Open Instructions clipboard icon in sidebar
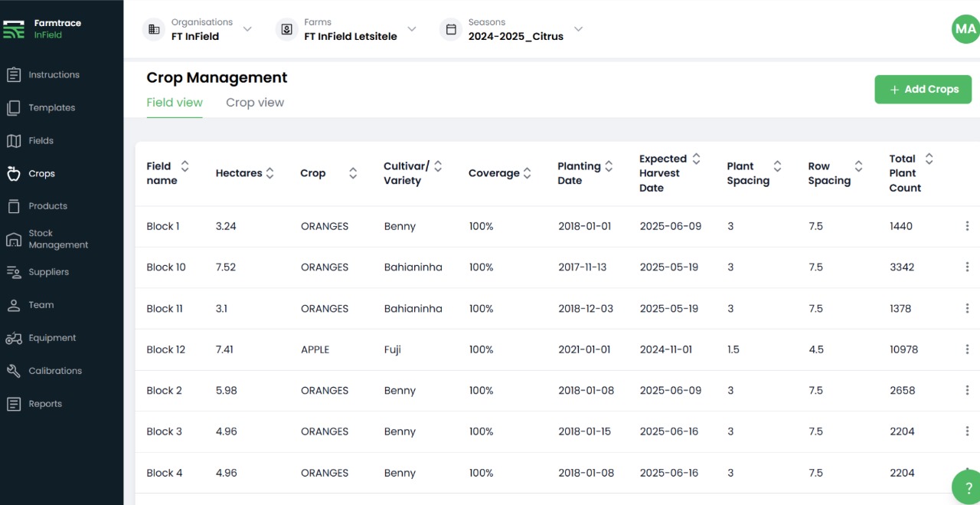 (x=13, y=75)
